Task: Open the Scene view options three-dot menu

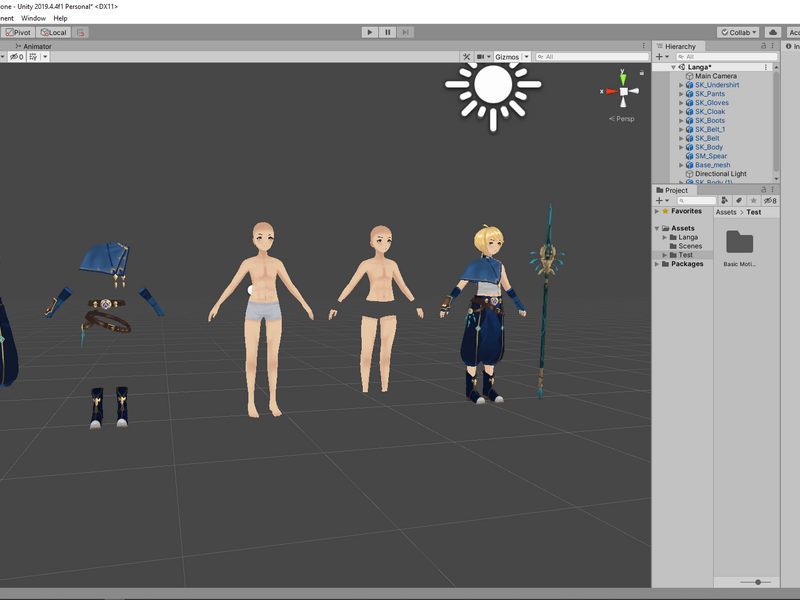Action: coord(644,46)
